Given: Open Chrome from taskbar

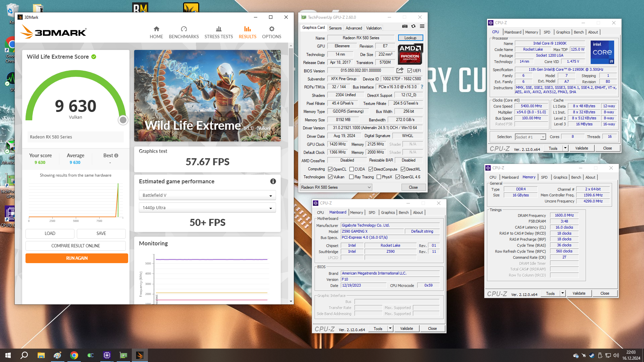Looking at the screenshot, I should pos(74,355).
